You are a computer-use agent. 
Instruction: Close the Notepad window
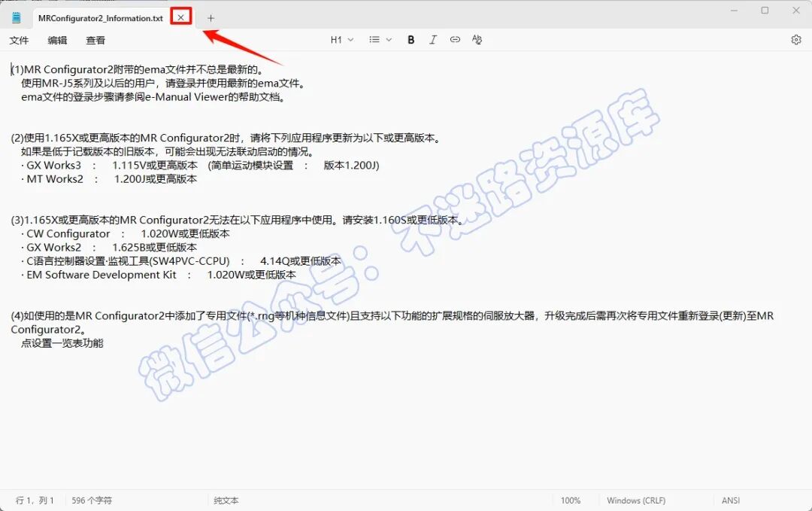tap(796, 11)
